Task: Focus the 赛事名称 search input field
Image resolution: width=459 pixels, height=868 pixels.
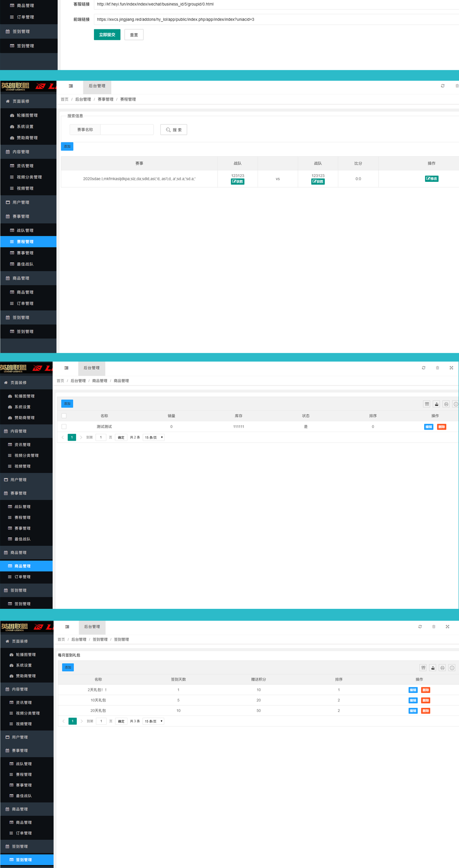Action: 127,130
